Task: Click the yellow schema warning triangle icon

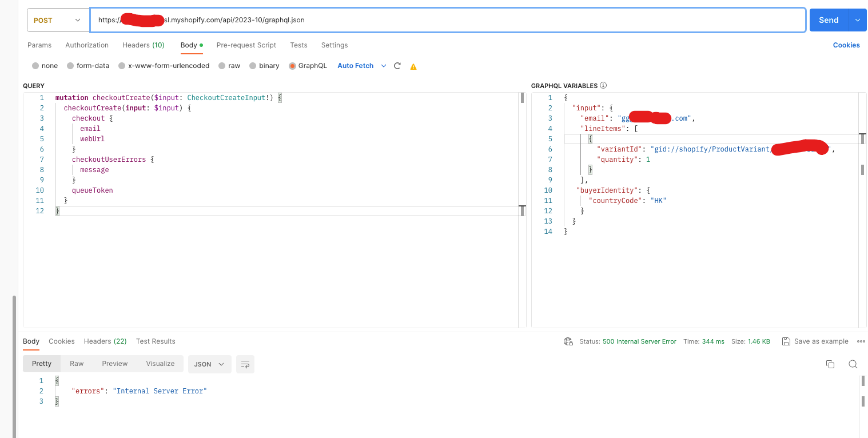Action: pos(413,66)
